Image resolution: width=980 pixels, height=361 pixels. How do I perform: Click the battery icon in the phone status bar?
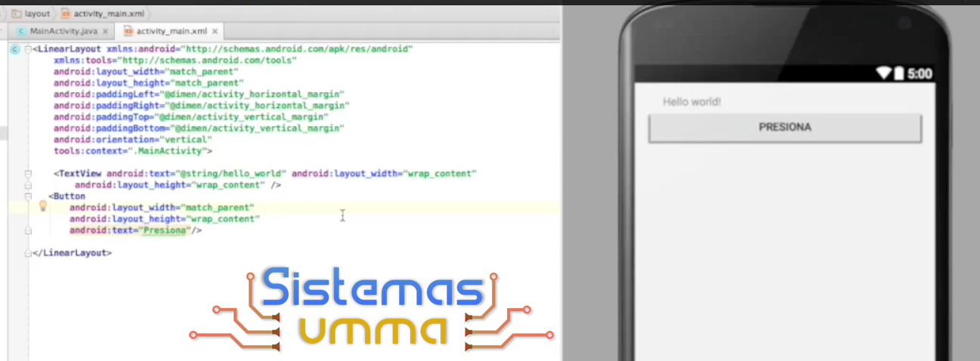pyautogui.click(x=898, y=74)
